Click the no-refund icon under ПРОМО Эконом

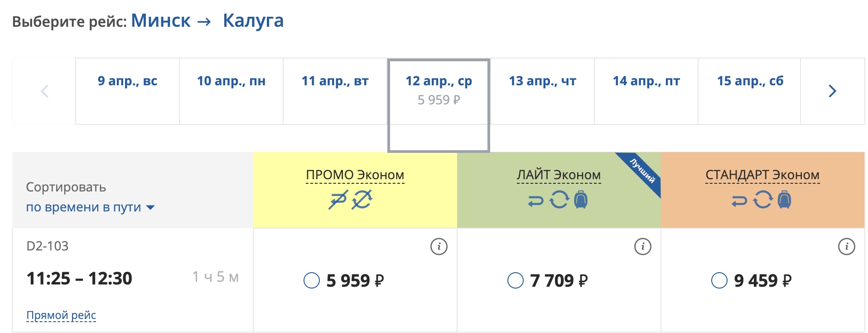(x=338, y=200)
